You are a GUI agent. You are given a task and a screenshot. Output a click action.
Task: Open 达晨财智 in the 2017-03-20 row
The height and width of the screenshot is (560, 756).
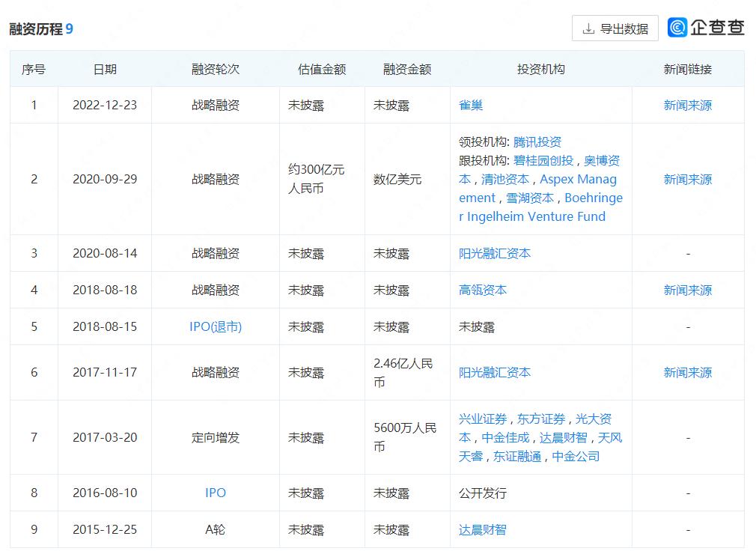click(x=564, y=437)
